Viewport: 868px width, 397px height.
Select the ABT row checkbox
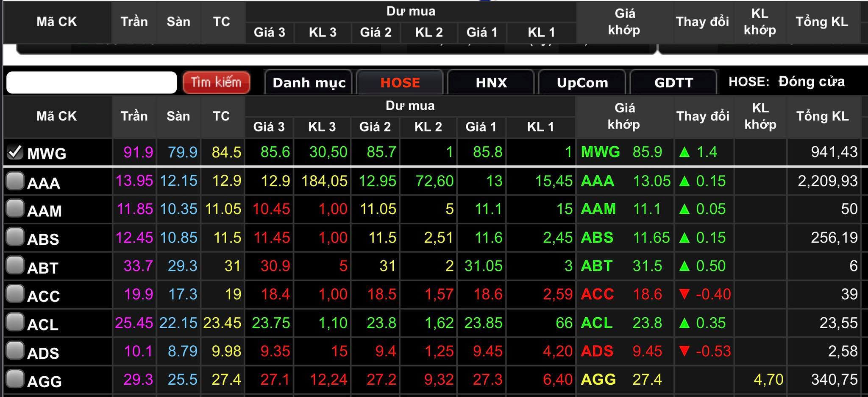(15, 266)
